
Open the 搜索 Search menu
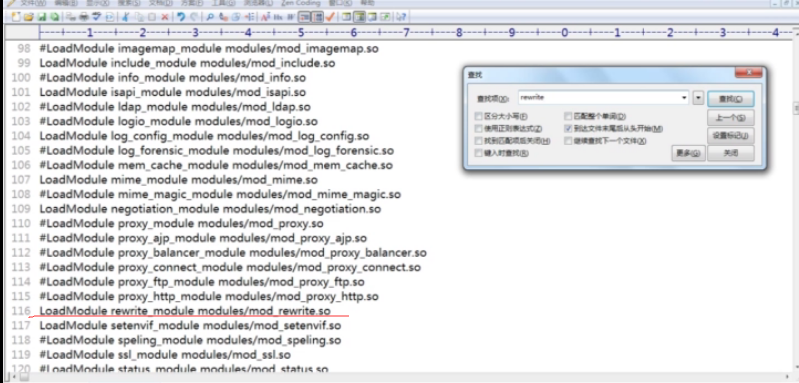pyautogui.click(x=129, y=3)
